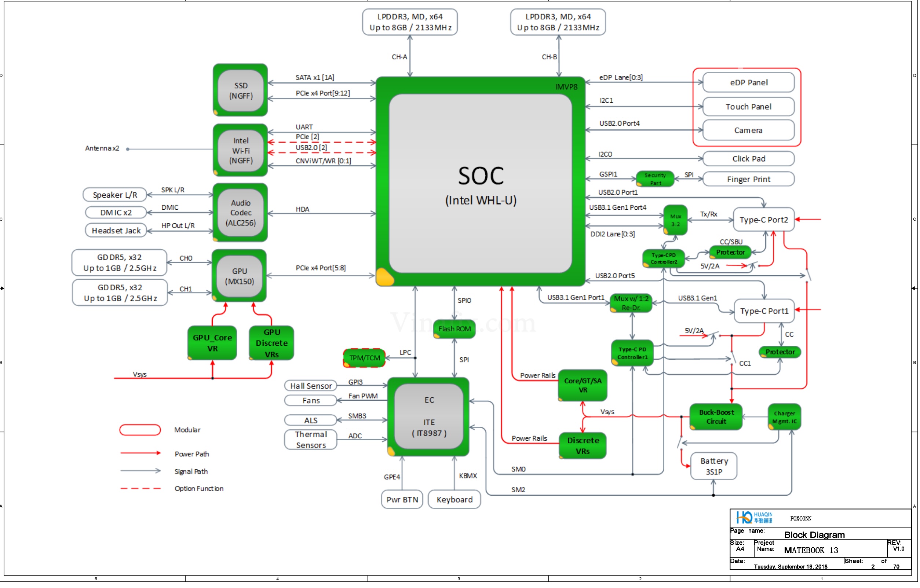920x588 pixels.
Task: Click the Thermal Sensors box
Action: tap(311, 440)
